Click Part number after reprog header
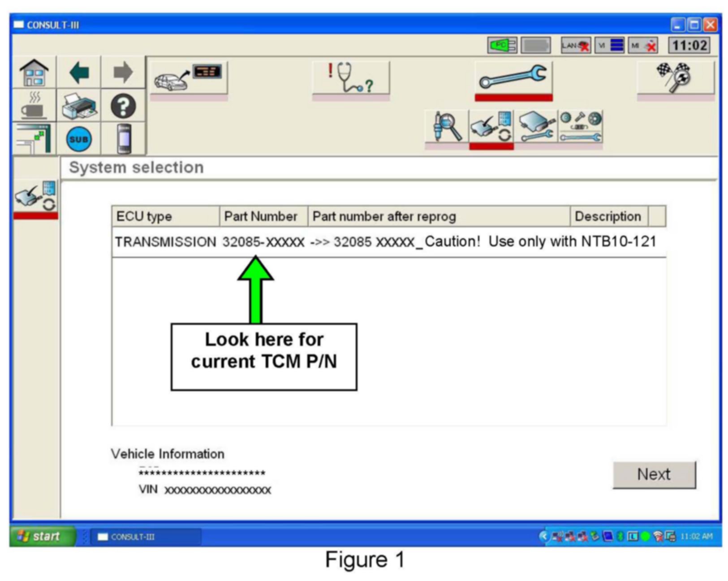The height and width of the screenshot is (581, 728). (439, 216)
